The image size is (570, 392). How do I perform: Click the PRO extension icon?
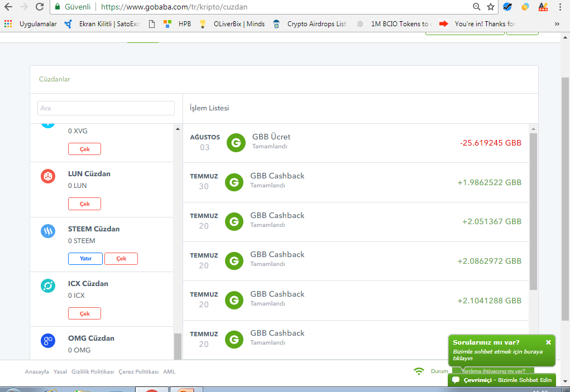[543, 7]
